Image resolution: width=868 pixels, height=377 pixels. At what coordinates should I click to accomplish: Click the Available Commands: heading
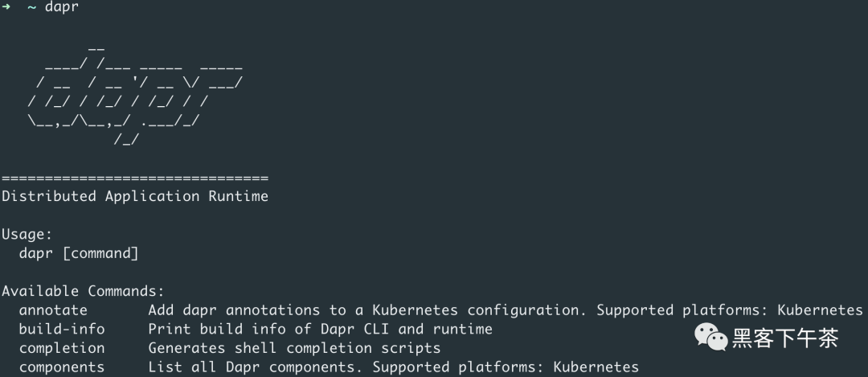[x=83, y=291]
